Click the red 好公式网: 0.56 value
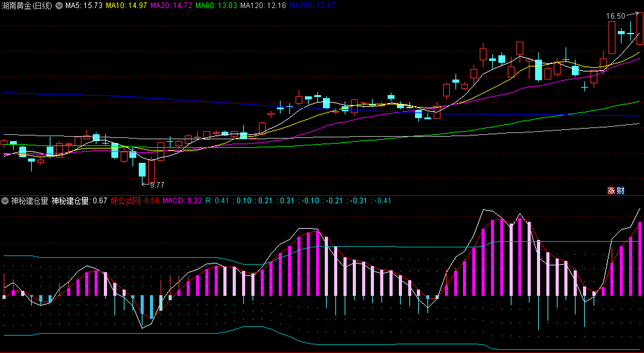 click(x=135, y=201)
